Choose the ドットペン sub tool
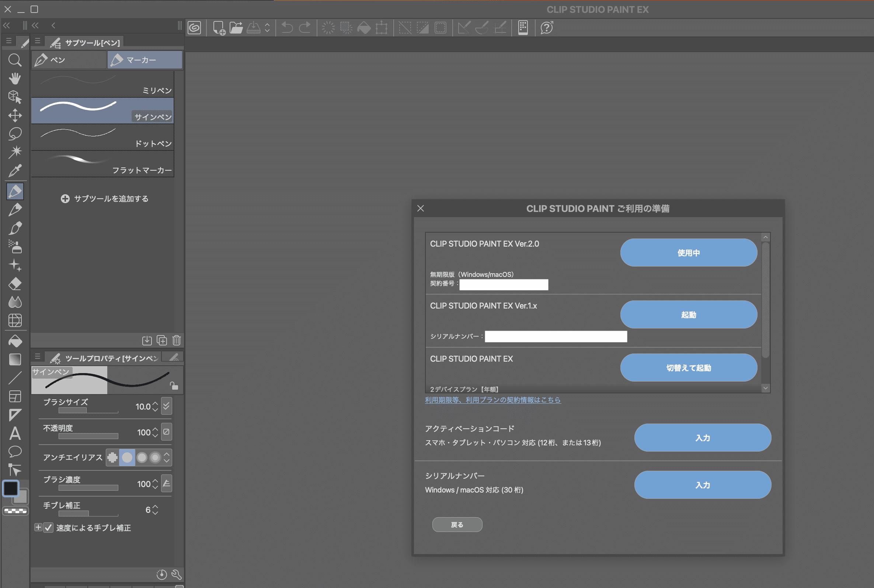874x588 pixels. click(102, 137)
